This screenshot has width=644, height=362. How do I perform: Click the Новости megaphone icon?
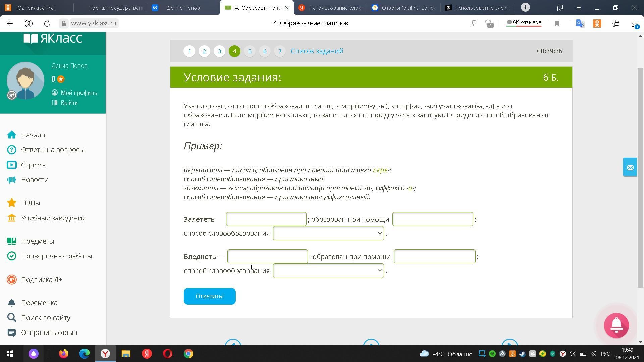(x=12, y=180)
